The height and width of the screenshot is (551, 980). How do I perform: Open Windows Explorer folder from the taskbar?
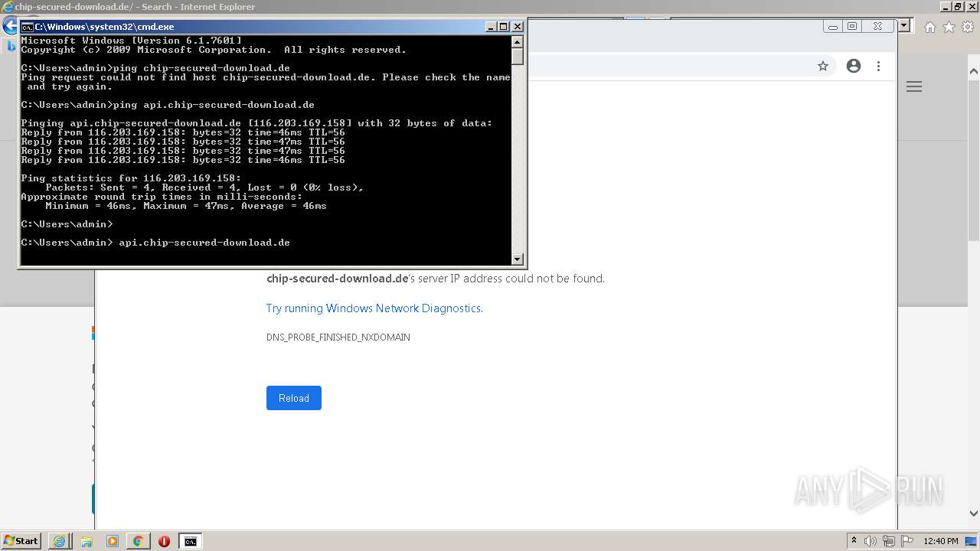point(86,541)
